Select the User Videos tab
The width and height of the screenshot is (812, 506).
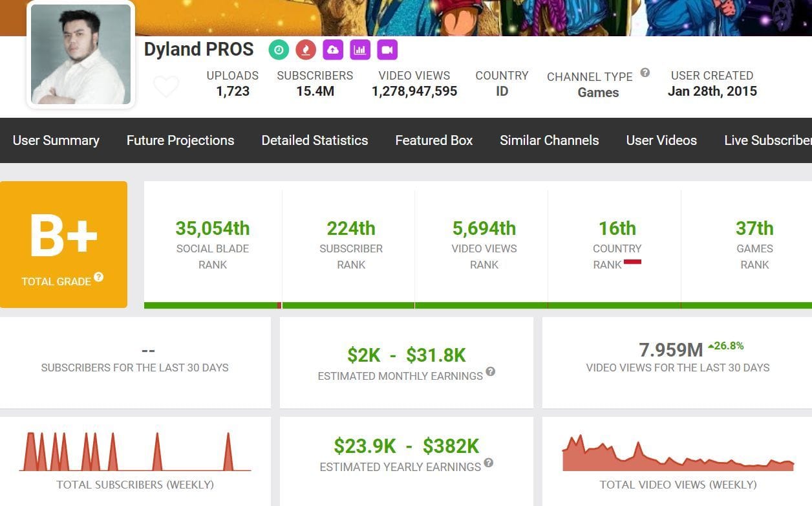[661, 140]
